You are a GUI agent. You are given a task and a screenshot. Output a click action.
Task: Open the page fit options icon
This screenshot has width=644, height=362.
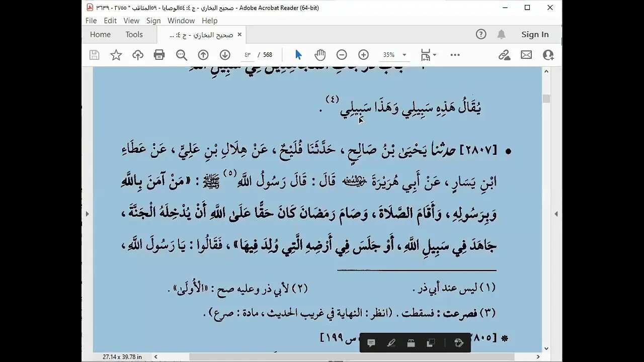coord(428,55)
